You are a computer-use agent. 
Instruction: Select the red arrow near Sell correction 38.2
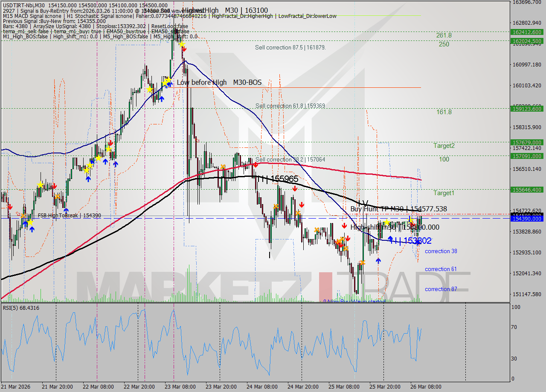pyautogui.click(x=255, y=164)
